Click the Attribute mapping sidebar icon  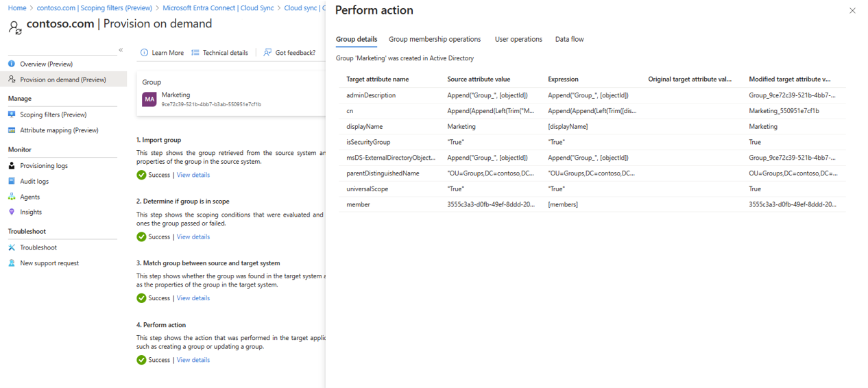[12, 130]
